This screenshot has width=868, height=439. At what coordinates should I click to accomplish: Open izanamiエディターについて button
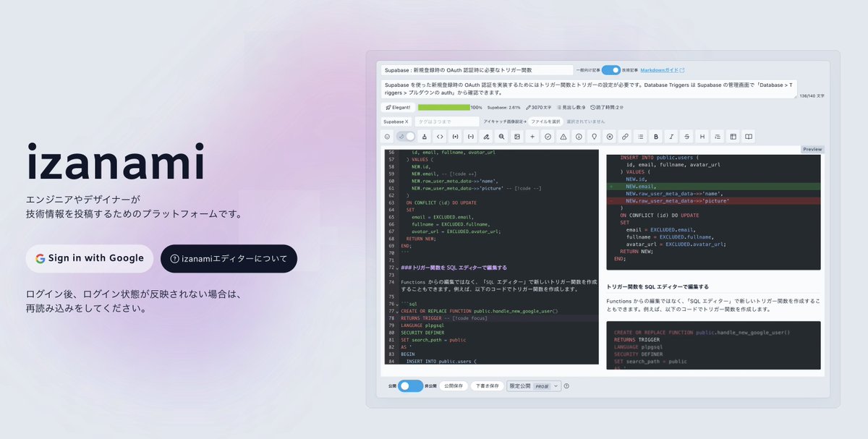(x=229, y=258)
